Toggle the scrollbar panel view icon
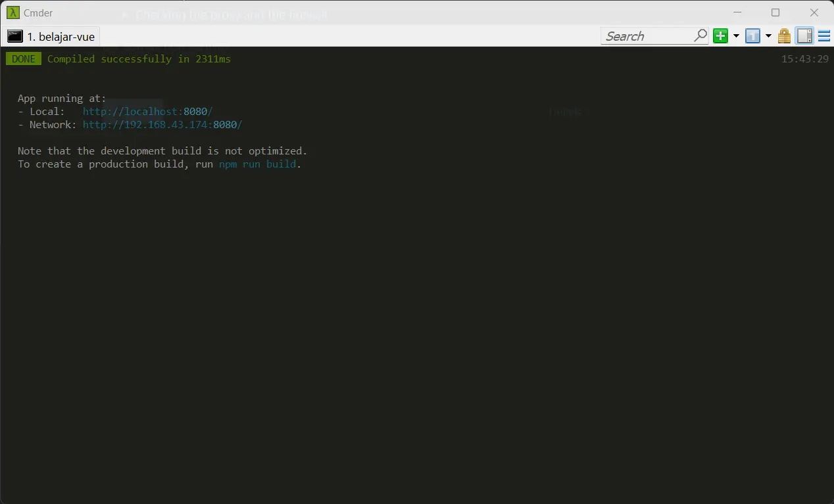This screenshot has height=504, width=834. point(805,36)
